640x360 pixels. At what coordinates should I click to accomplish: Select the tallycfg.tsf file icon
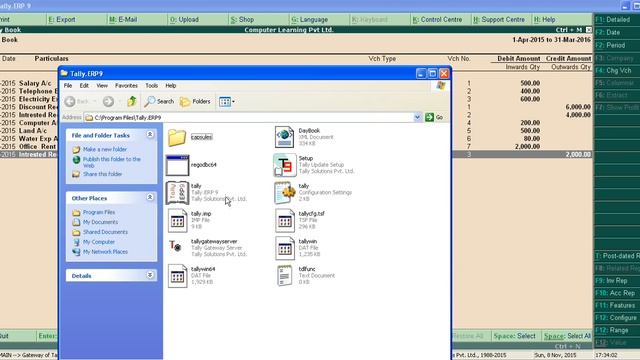click(284, 220)
